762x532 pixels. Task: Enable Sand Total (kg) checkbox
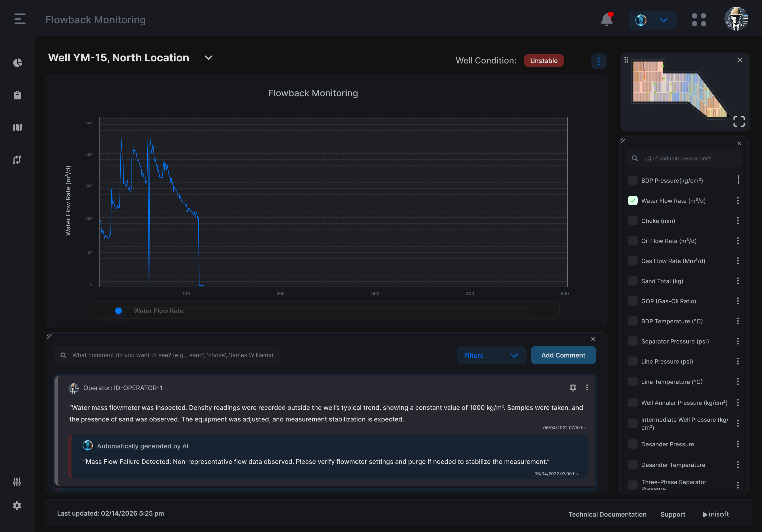(633, 281)
